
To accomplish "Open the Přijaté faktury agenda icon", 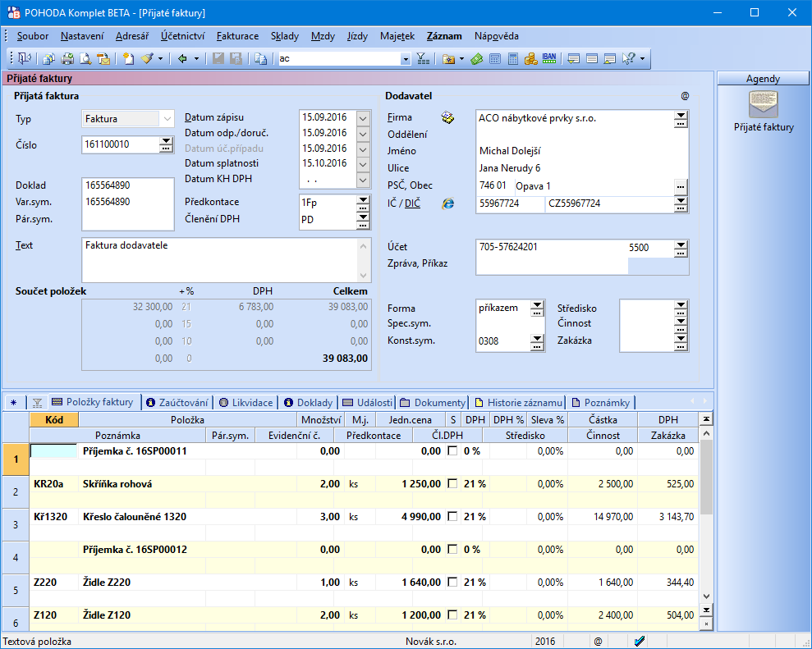I will point(764,104).
